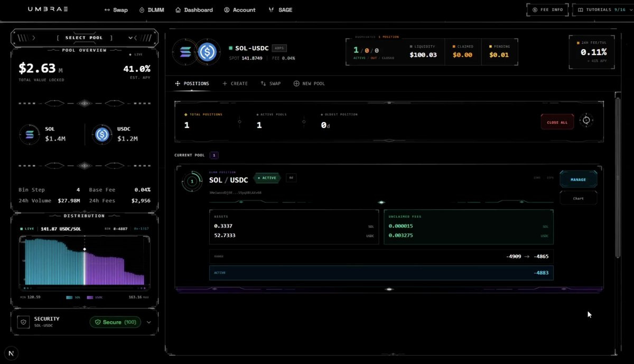Switch to the Swap tab beside Create
This screenshot has width=634, height=364.
point(271,83)
